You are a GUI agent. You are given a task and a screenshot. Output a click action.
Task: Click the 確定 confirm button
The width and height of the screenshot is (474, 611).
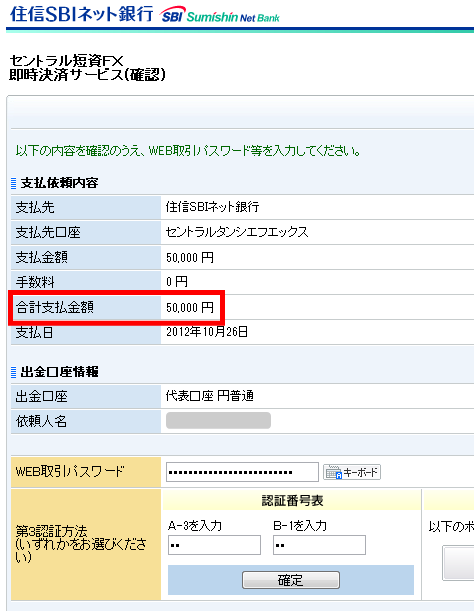[291, 580]
